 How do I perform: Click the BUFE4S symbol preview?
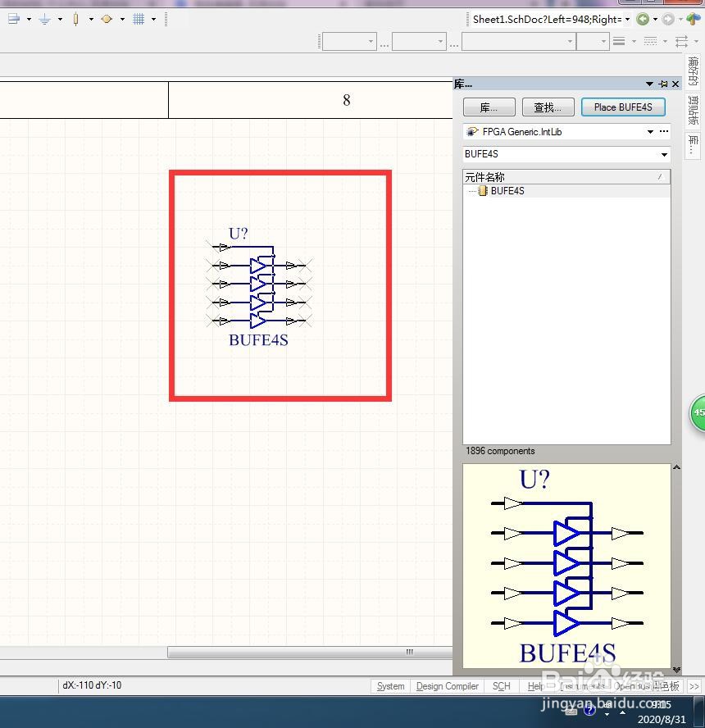tap(566, 566)
